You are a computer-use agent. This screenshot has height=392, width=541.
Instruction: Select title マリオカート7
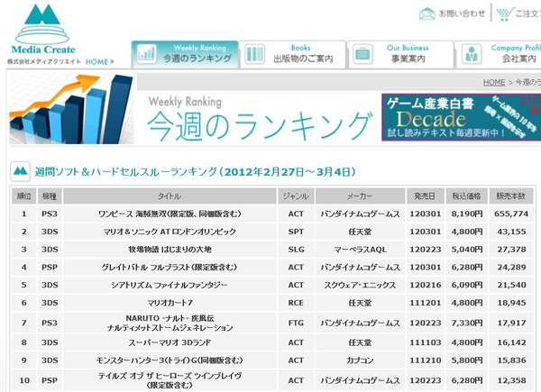pyautogui.click(x=170, y=303)
